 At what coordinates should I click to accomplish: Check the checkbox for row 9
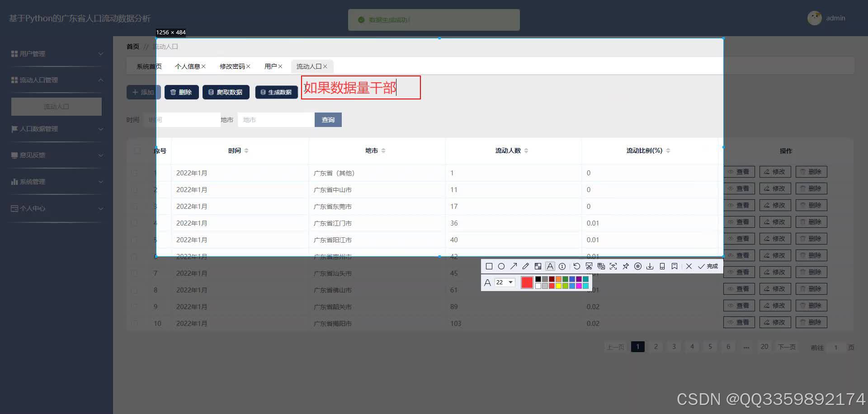pyautogui.click(x=134, y=307)
